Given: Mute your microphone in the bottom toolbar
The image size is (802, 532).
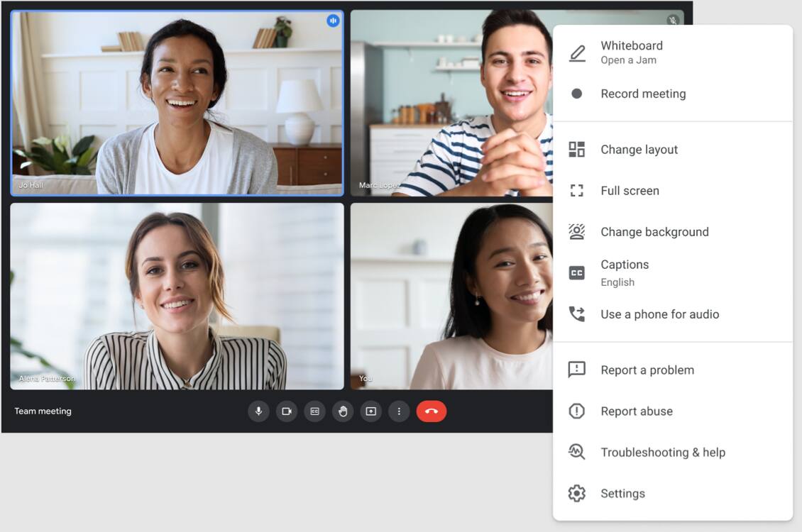Looking at the screenshot, I should [258, 411].
